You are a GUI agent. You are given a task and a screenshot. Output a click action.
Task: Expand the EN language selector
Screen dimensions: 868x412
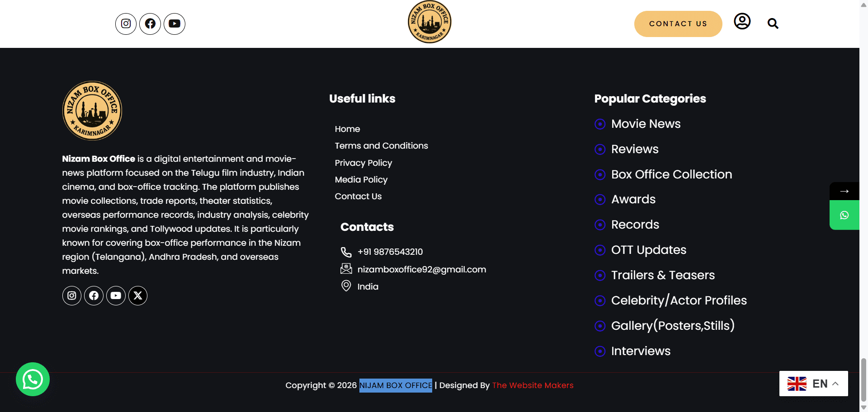(813, 384)
